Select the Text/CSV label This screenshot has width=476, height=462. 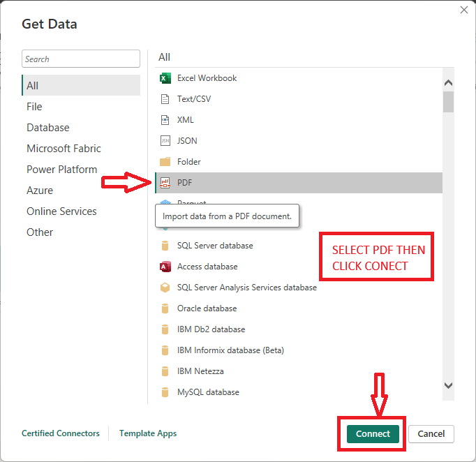click(x=194, y=99)
